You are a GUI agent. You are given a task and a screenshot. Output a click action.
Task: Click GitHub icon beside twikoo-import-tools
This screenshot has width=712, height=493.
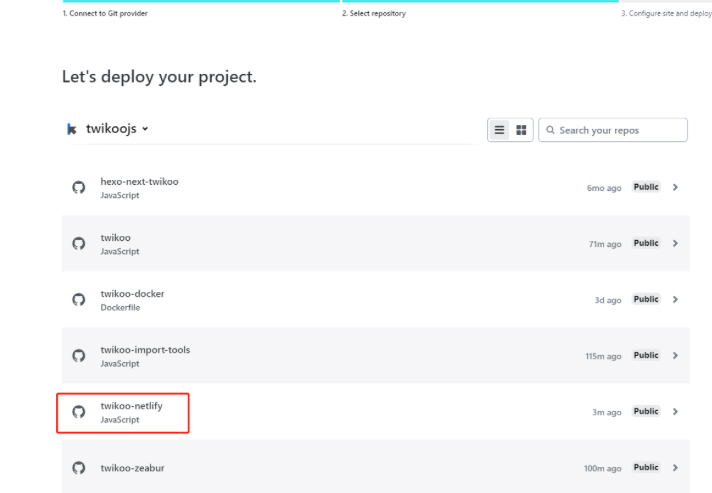79,356
